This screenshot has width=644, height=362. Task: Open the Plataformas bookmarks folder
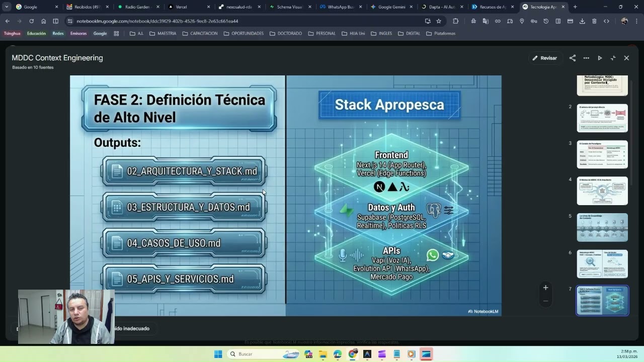440,34
